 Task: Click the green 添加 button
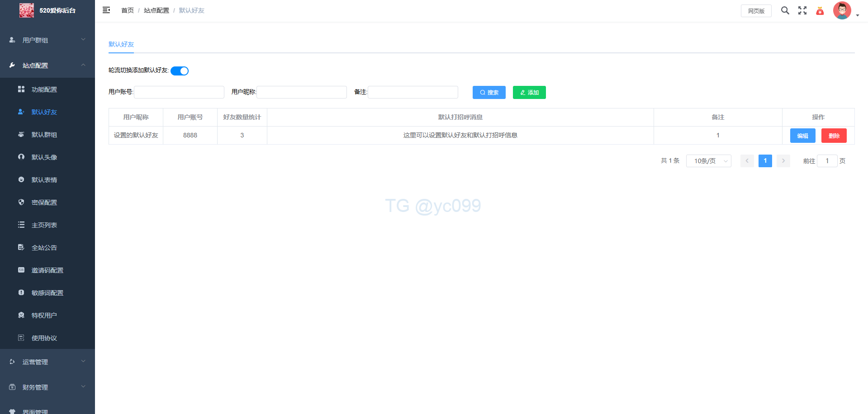(529, 92)
